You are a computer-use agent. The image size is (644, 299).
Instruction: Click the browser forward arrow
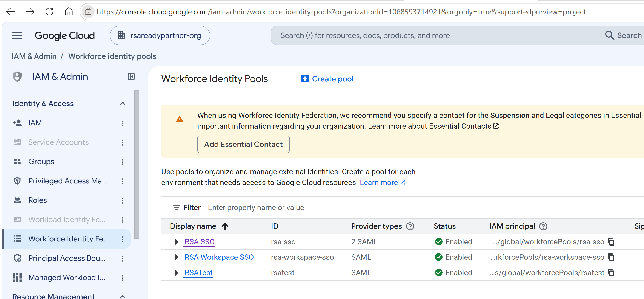(30, 12)
